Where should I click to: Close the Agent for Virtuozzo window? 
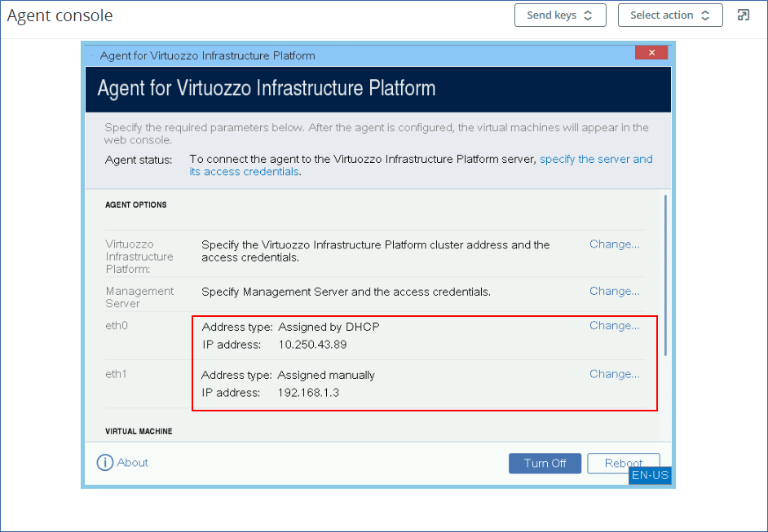651,53
